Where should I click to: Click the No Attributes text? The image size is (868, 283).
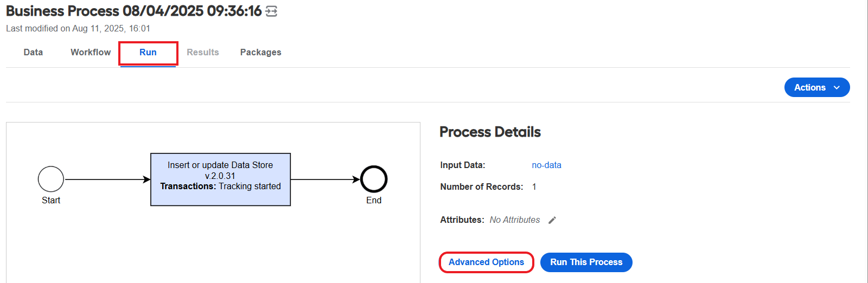coord(515,220)
